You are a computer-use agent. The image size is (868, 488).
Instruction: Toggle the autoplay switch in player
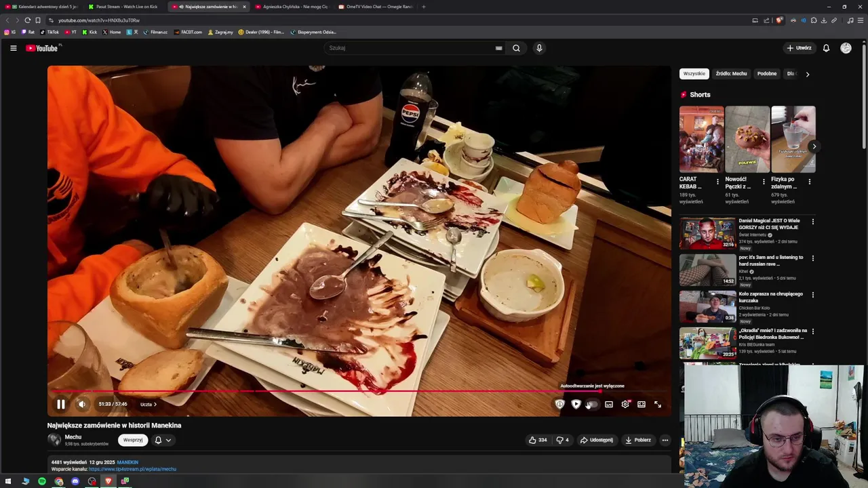(x=591, y=404)
